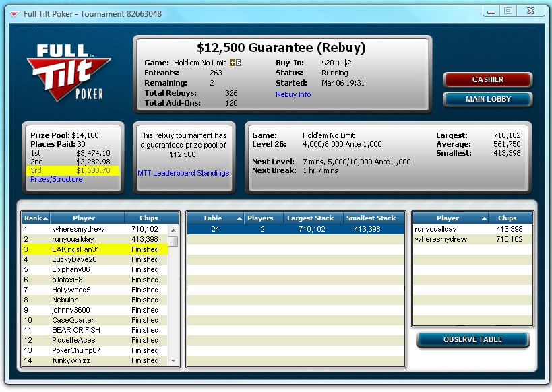
Task: Click the Players column header
Action: click(264, 218)
